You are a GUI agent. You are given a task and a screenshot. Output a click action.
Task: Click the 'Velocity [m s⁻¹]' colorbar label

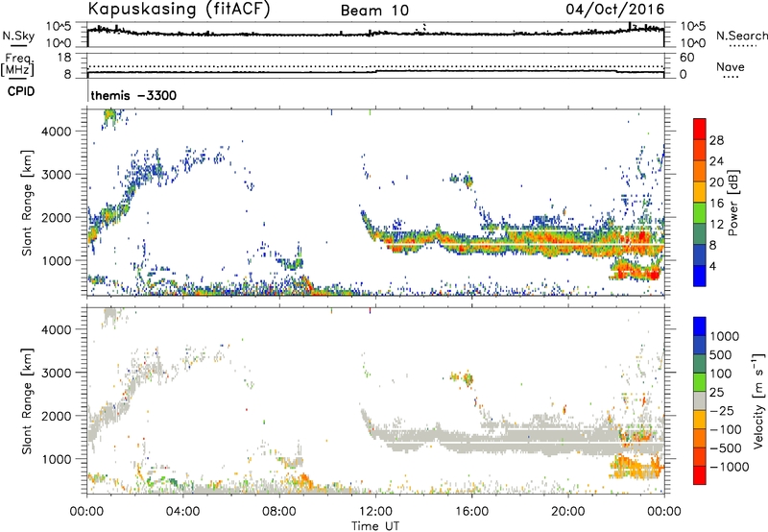(x=758, y=400)
